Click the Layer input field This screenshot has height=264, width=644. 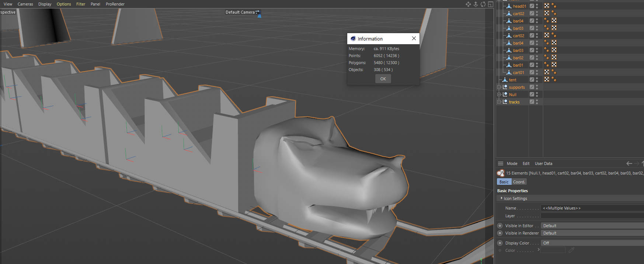tap(592, 216)
